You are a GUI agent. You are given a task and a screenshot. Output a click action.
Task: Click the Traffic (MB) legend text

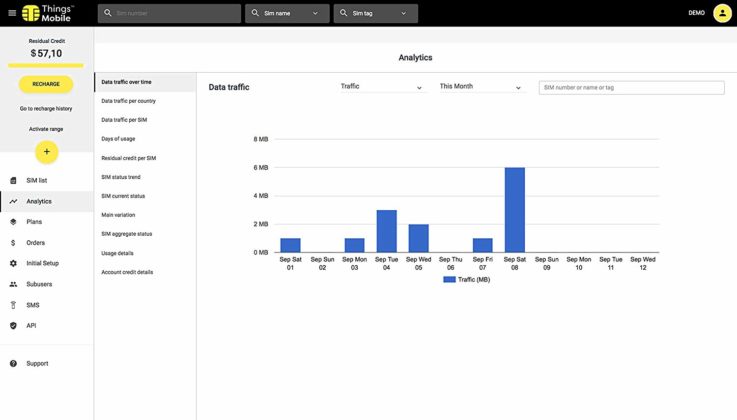(x=474, y=280)
